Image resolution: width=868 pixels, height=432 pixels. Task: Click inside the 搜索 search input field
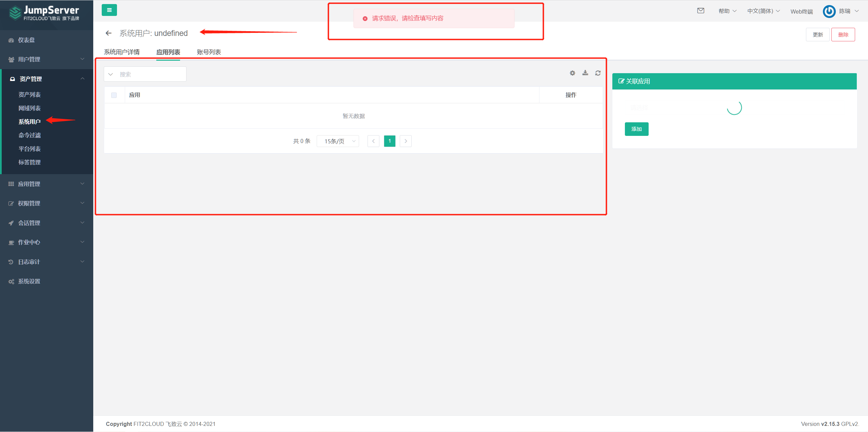coord(149,74)
